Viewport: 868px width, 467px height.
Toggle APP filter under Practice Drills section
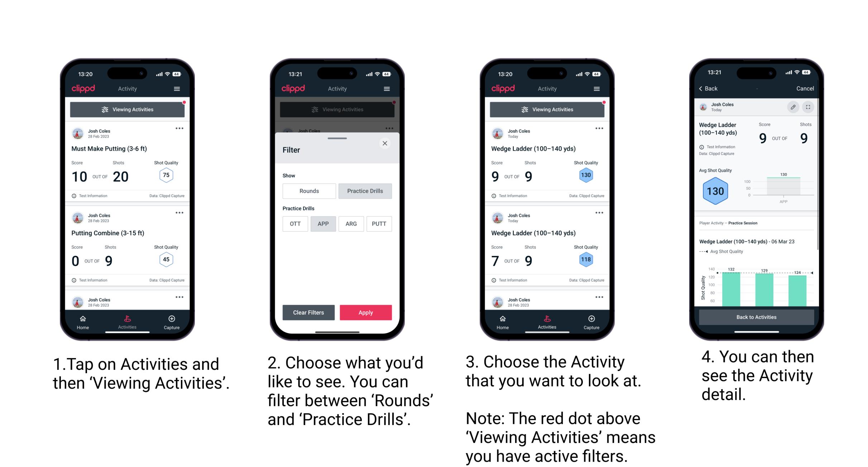323,223
